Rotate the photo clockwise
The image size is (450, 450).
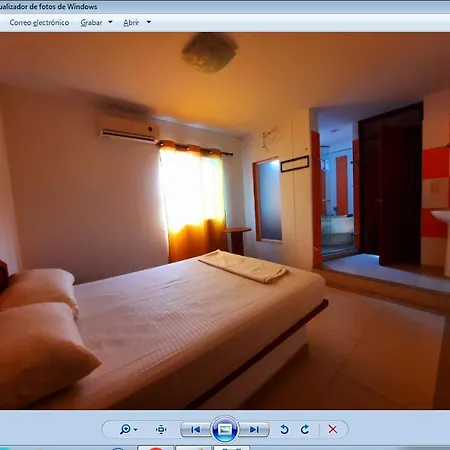[x=305, y=429]
